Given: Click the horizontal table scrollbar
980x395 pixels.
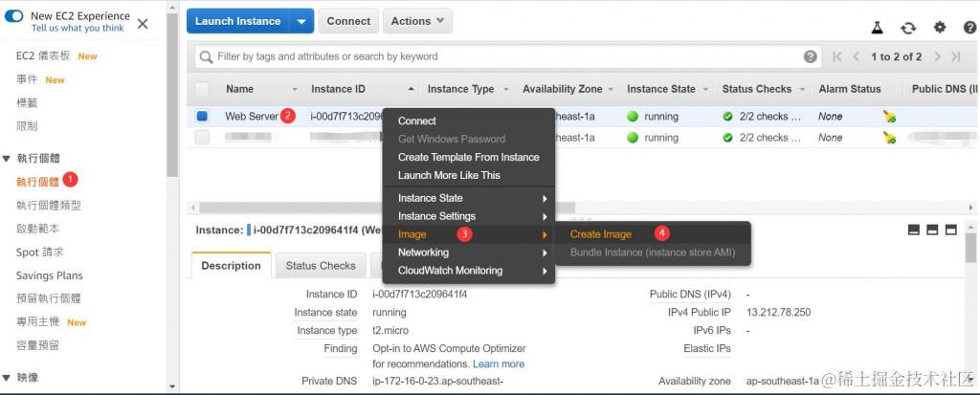Looking at the screenshot, I should [x=383, y=207].
